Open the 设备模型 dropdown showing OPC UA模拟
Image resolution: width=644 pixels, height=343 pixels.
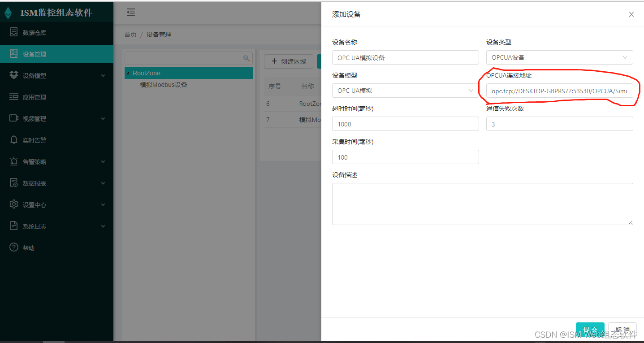(405, 91)
